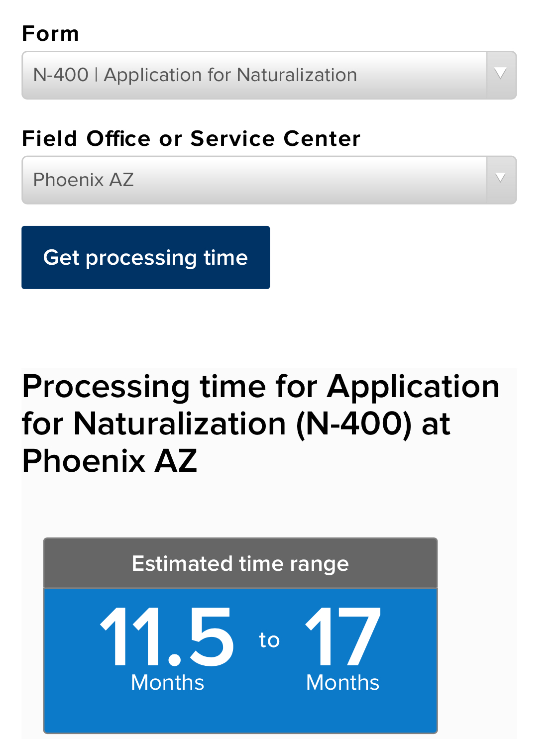Click the word 'to' between estimates
560x739 pixels.
click(269, 640)
